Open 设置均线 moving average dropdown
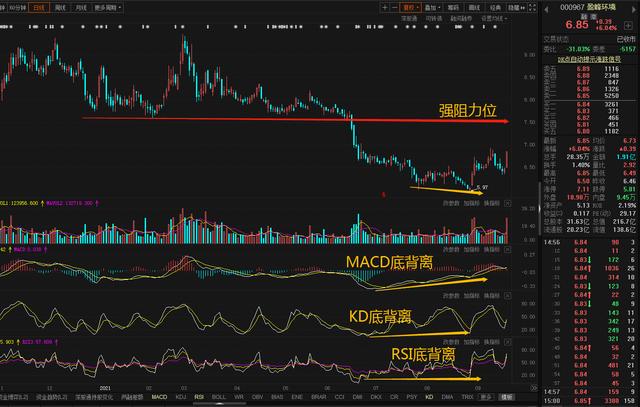 (494, 18)
